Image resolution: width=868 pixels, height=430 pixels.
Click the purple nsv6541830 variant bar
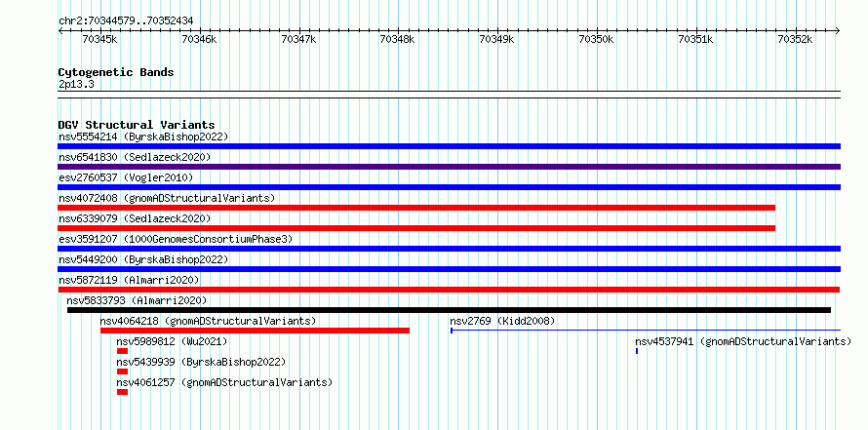click(x=449, y=167)
